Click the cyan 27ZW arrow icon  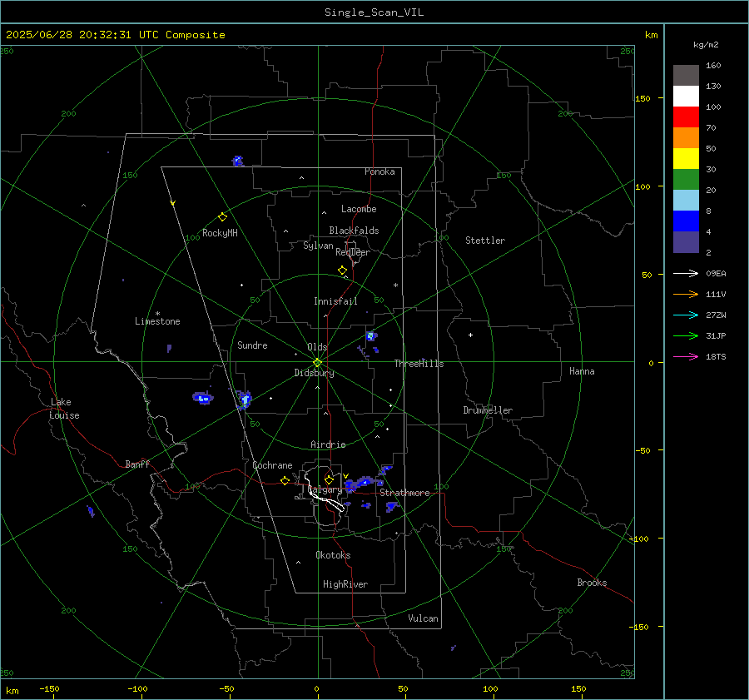[x=686, y=315]
